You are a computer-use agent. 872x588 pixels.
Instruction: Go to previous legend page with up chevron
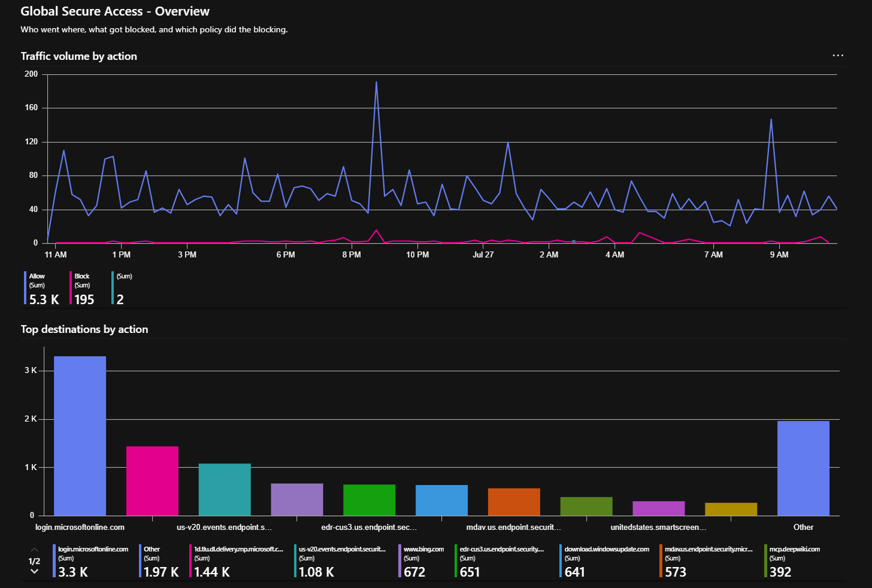tap(34, 550)
